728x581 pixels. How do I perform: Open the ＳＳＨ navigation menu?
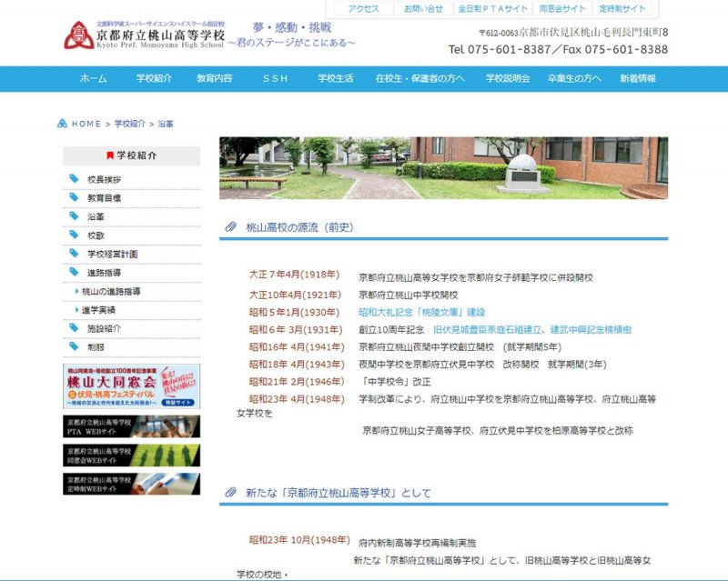coord(275,79)
